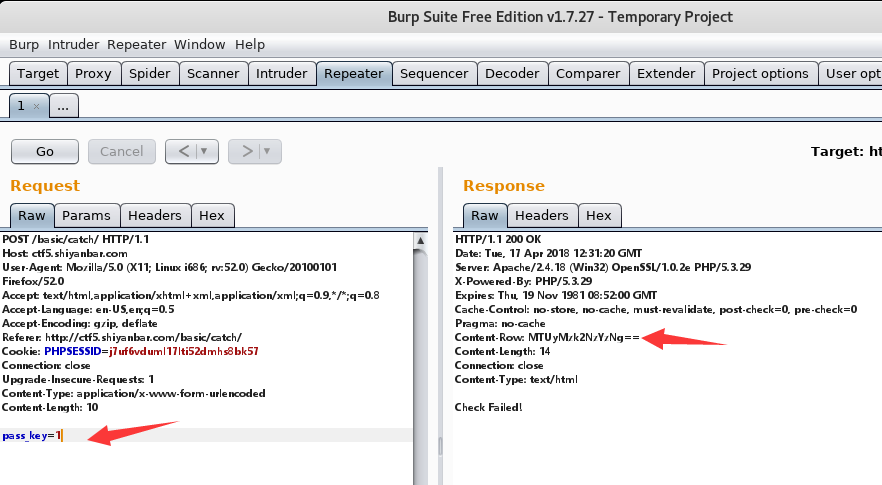Expand the back history dropdown arrow
The image size is (882, 485).
[204, 151]
